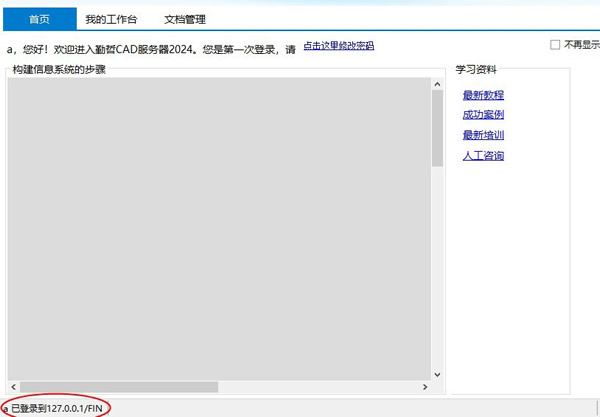Click inside the gray 构建信息系统的步骤 content pane
The height and width of the screenshot is (417, 600).
coord(220,230)
